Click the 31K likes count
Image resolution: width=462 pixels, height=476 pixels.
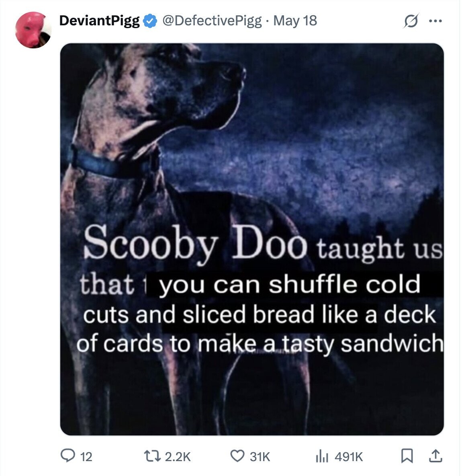[x=260, y=457]
